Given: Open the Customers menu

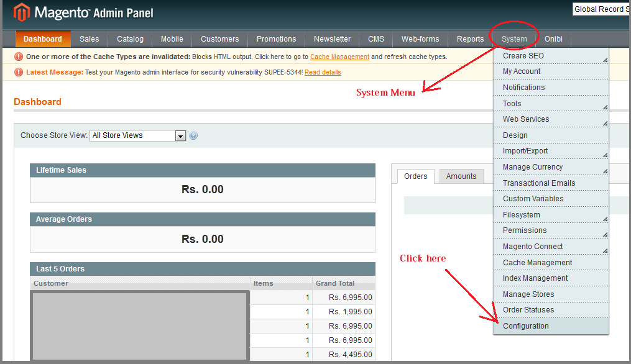Looking at the screenshot, I should (219, 39).
